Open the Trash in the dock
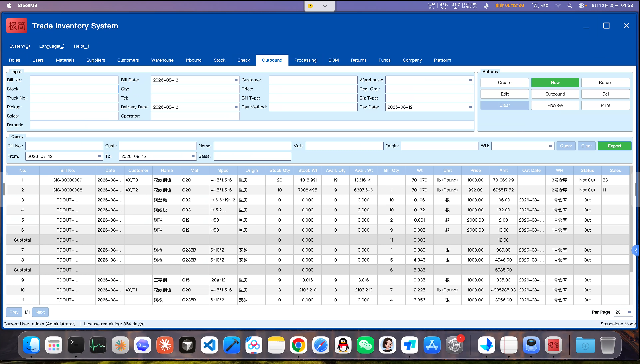The height and width of the screenshot is (364, 640). coord(607,345)
